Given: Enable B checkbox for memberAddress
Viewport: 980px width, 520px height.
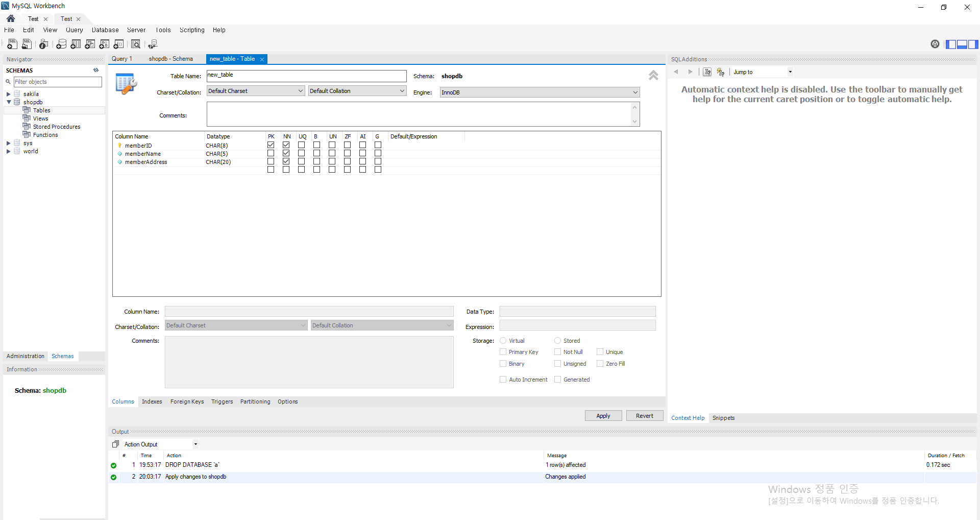Looking at the screenshot, I should coord(316,161).
